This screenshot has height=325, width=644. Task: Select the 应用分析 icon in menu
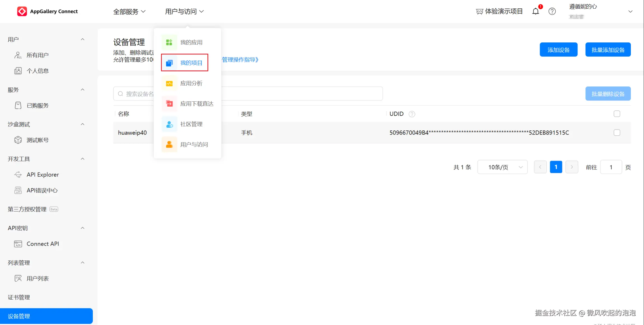coord(169,83)
